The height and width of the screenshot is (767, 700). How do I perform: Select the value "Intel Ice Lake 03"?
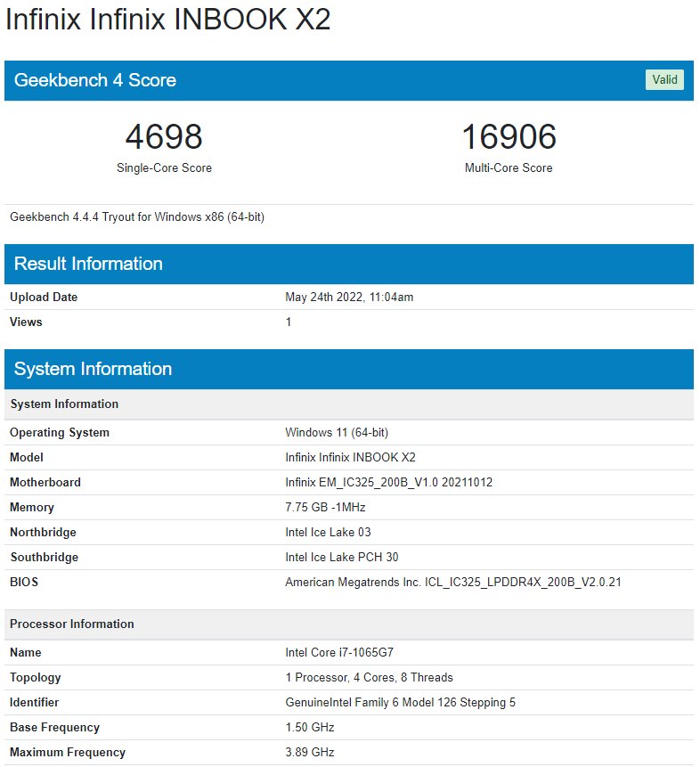(328, 532)
